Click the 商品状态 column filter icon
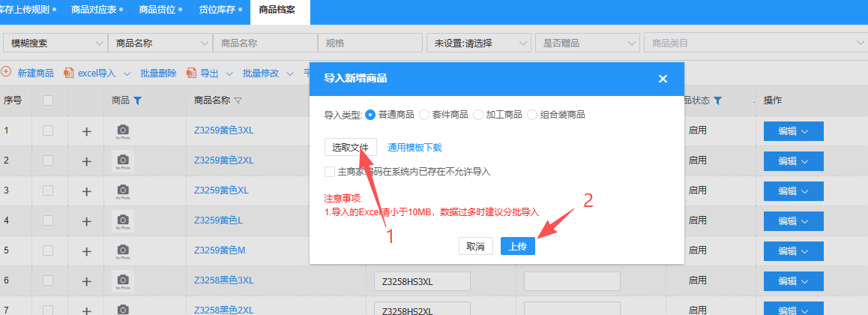 [717, 100]
